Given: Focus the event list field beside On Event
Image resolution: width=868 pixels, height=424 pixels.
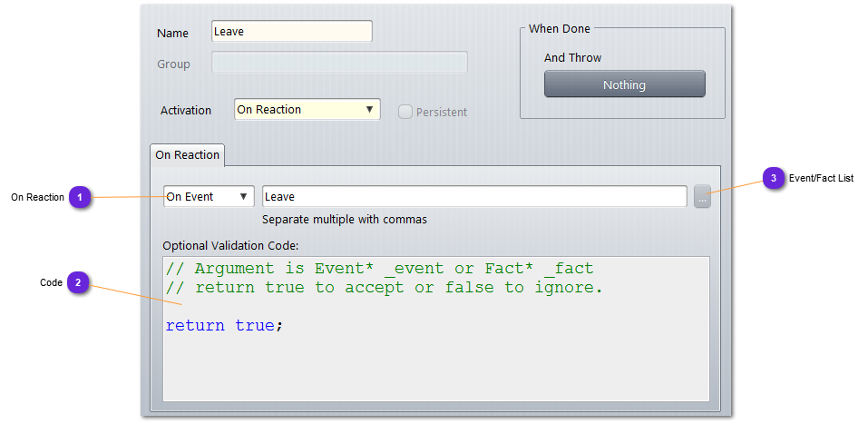Looking at the screenshot, I should [x=473, y=197].
